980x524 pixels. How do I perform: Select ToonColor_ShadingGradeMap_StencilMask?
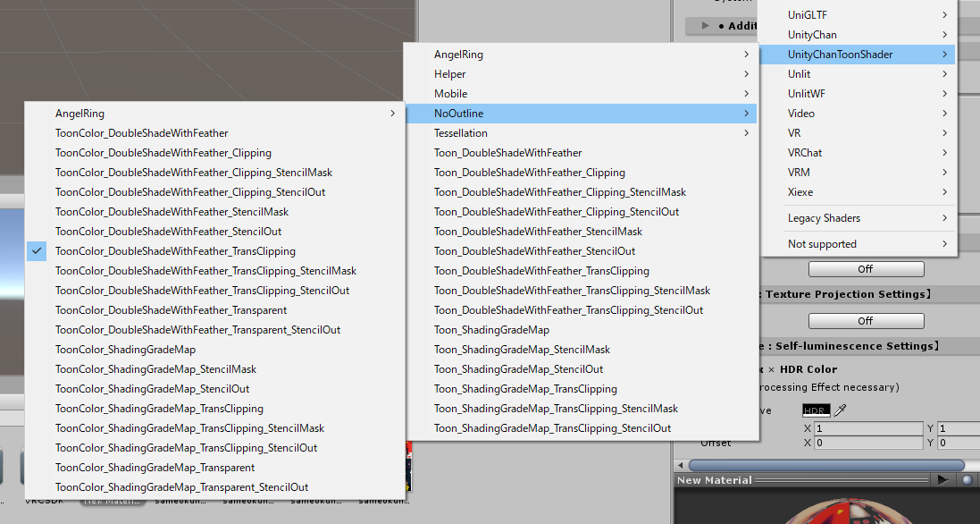pos(215,369)
